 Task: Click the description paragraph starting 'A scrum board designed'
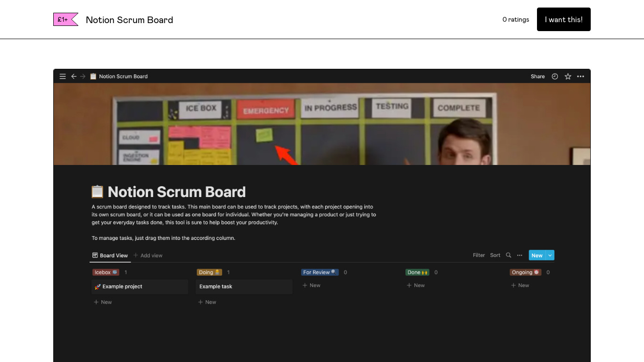(x=234, y=214)
